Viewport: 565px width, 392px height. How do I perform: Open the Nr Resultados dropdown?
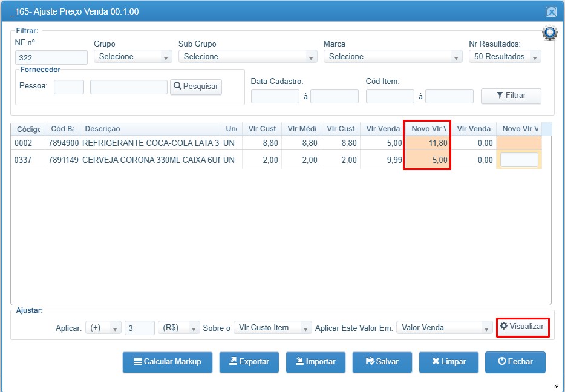tap(505, 57)
